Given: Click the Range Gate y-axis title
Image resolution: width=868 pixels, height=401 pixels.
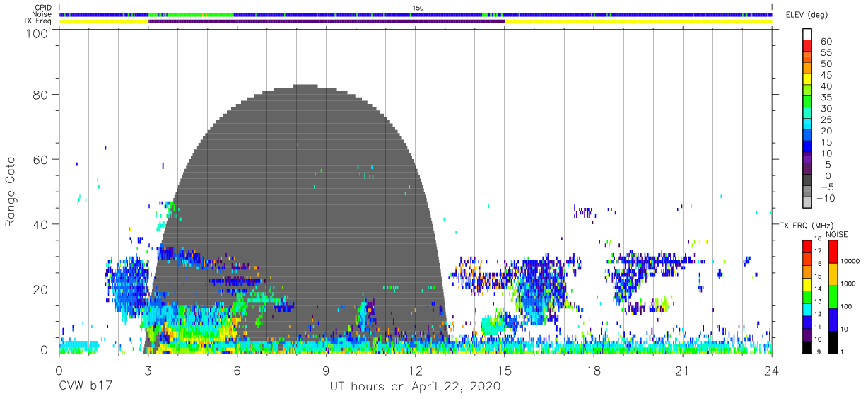Looking at the screenshot, I should [x=11, y=192].
